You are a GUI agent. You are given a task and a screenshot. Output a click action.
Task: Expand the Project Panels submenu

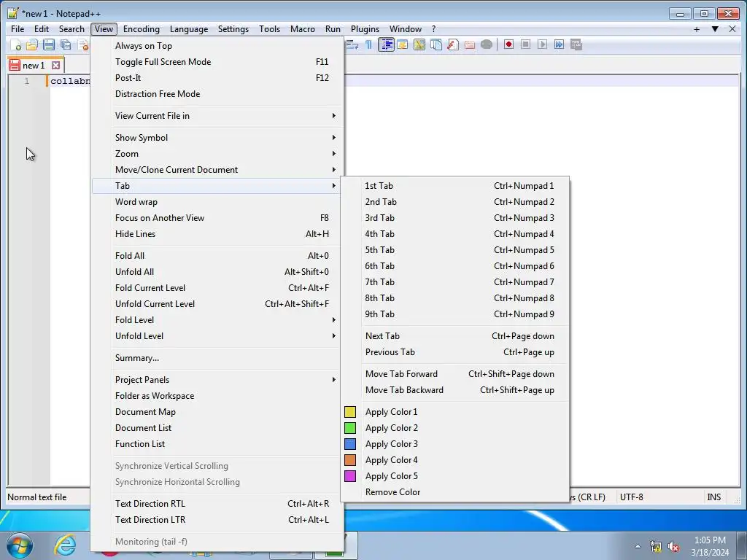pos(217,380)
